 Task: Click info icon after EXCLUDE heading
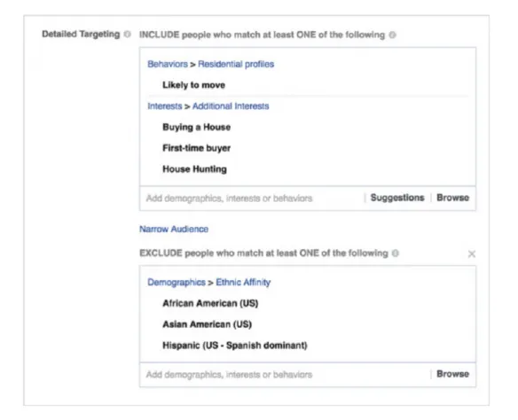click(395, 253)
